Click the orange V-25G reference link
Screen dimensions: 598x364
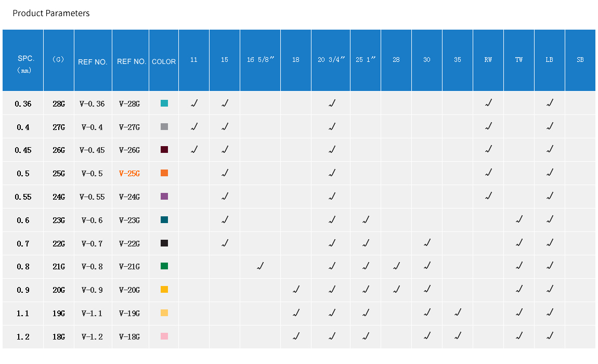pyautogui.click(x=129, y=173)
